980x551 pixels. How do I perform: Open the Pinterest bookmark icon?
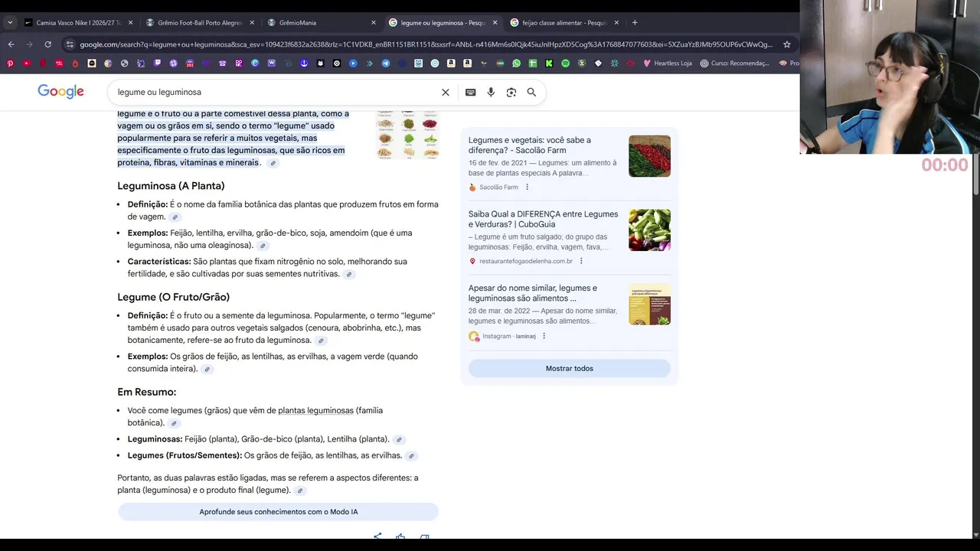point(10,64)
